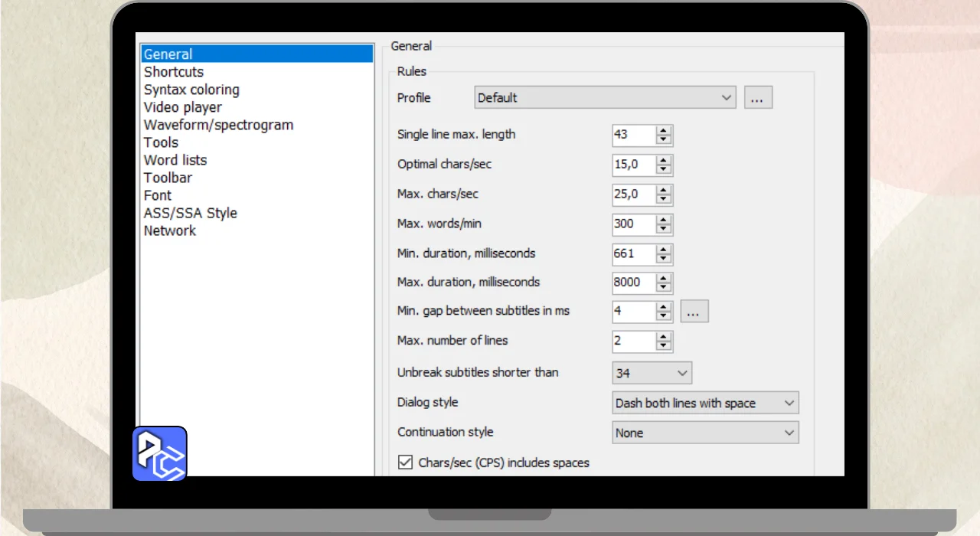Screen dimensions: 980x536
Task: Decrease Optimal chars/sec value
Action: [x=664, y=170]
